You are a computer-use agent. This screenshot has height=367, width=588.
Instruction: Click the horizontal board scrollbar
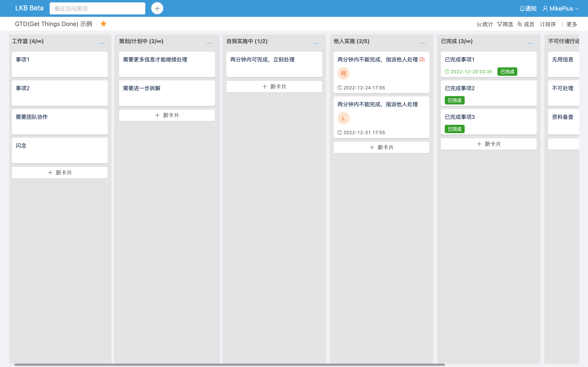[230, 365]
